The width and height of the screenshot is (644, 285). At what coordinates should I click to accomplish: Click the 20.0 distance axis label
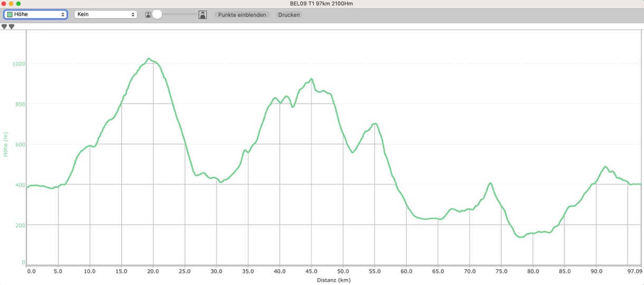153,271
